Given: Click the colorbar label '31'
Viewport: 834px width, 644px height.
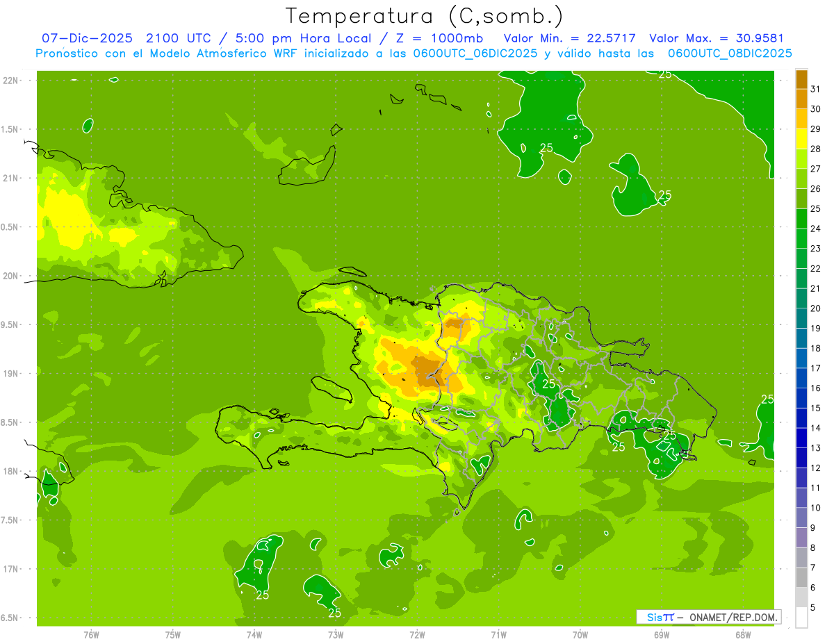Looking at the screenshot, I should 815,90.
